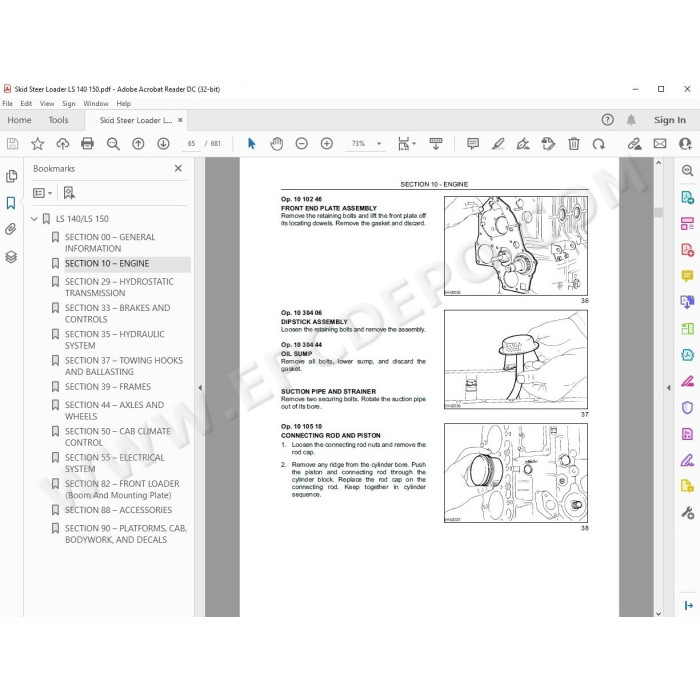This screenshot has width=700, height=700.
Task: Open the attachments paperclip panel
Action: pos(11,229)
